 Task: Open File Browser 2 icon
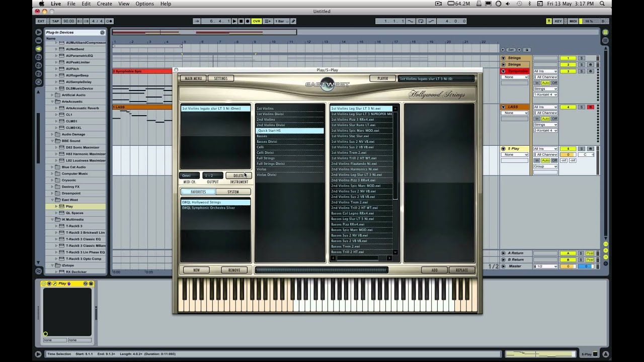pyautogui.click(x=38, y=65)
